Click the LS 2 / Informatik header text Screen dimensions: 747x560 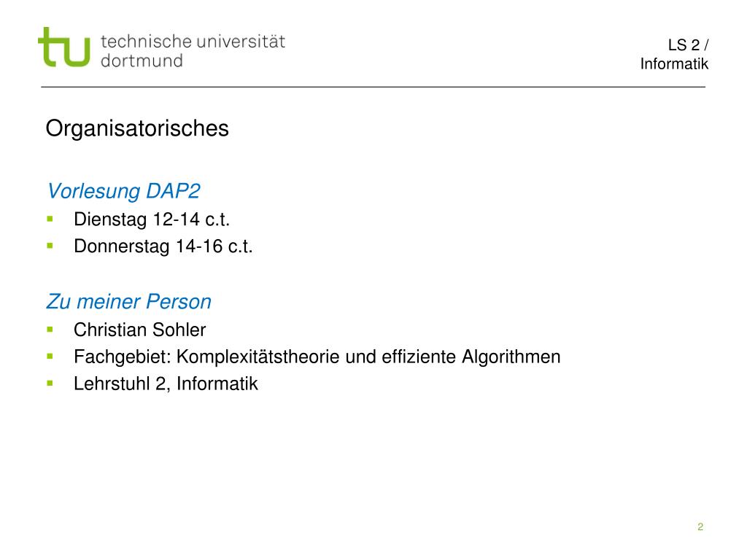pos(674,54)
